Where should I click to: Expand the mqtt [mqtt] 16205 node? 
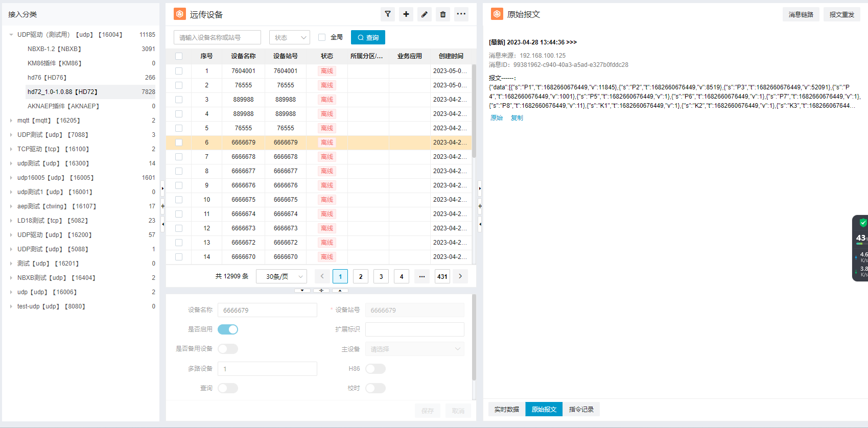(x=11, y=121)
